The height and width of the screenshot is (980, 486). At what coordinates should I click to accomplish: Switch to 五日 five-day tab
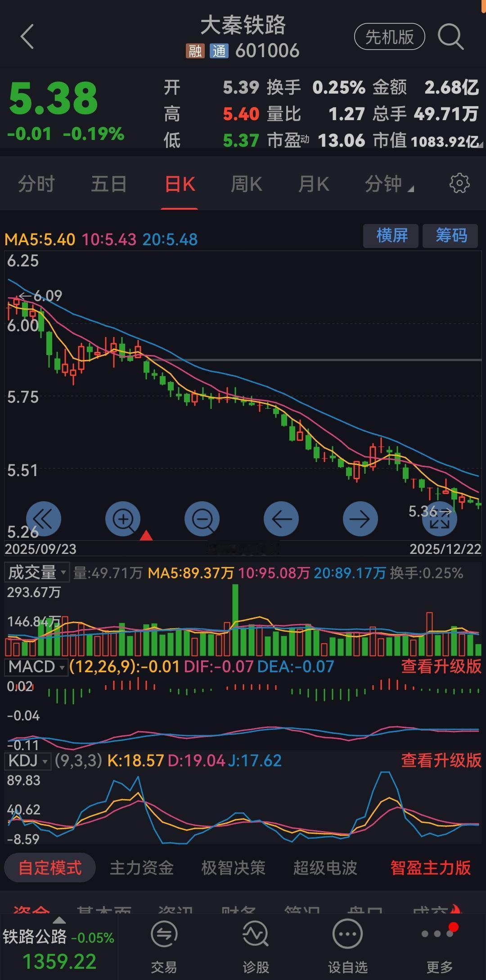tap(109, 184)
